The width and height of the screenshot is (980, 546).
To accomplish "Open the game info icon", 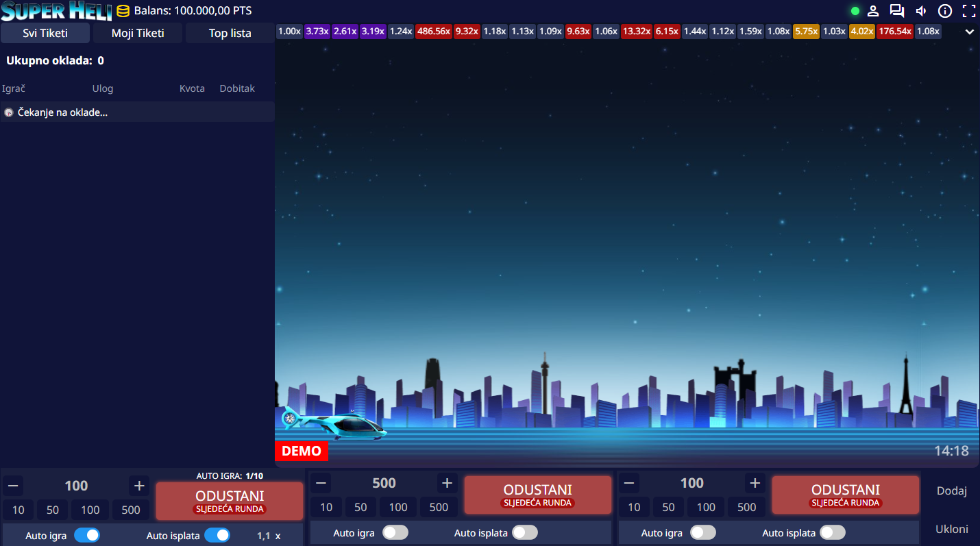I will [945, 11].
